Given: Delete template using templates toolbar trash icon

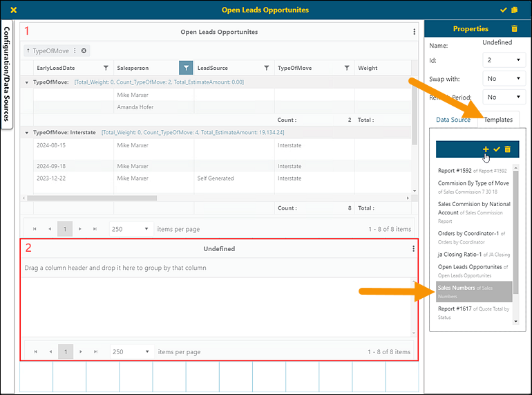Looking at the screenshot, I should [508, 149].
